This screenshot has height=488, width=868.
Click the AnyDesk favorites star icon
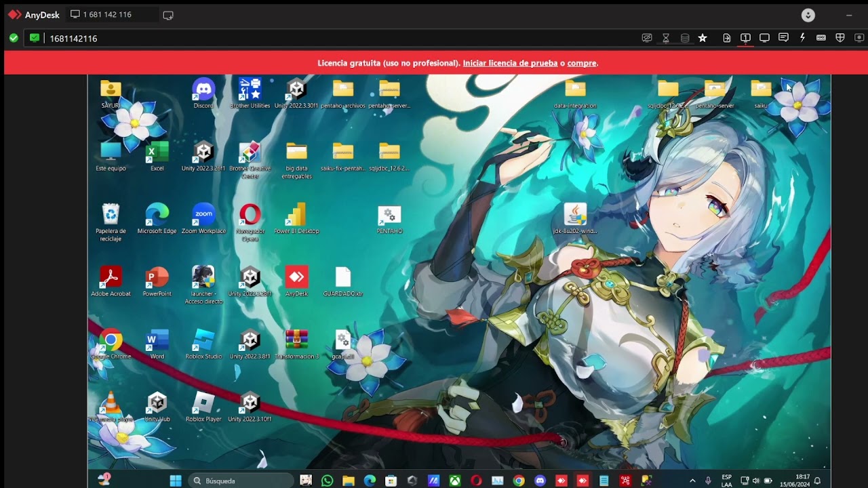point(703,38)
